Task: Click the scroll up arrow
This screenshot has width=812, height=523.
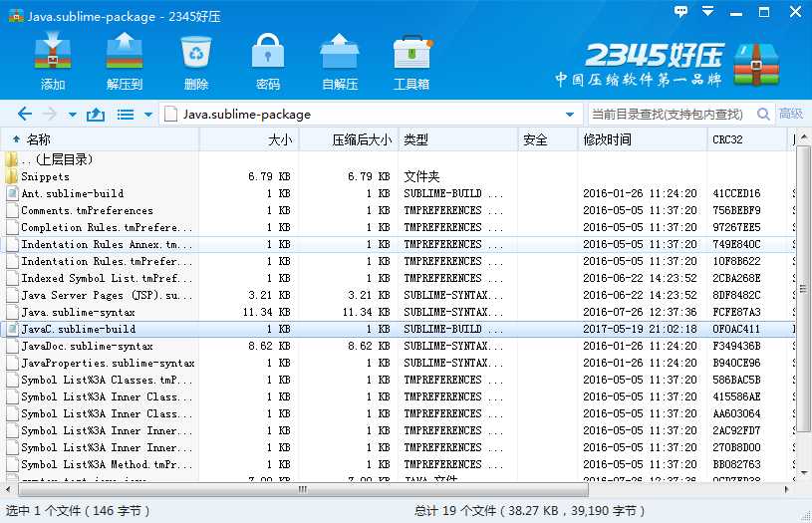Action: coord(803,137)
